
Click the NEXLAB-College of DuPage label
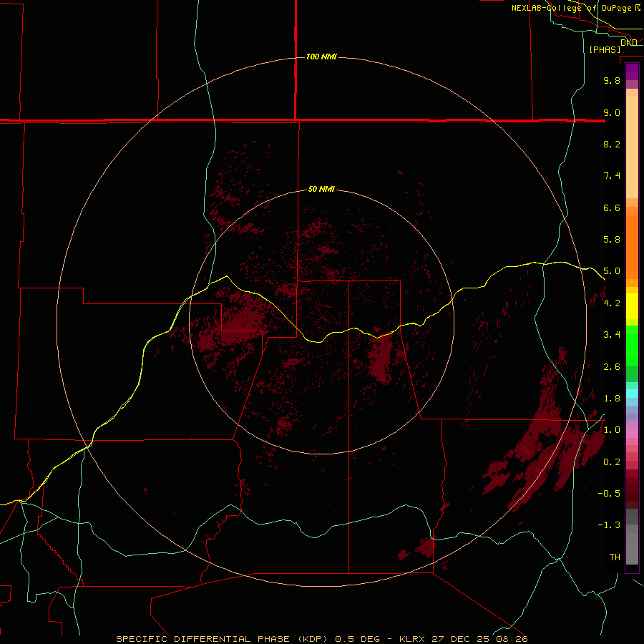[571, 8]
